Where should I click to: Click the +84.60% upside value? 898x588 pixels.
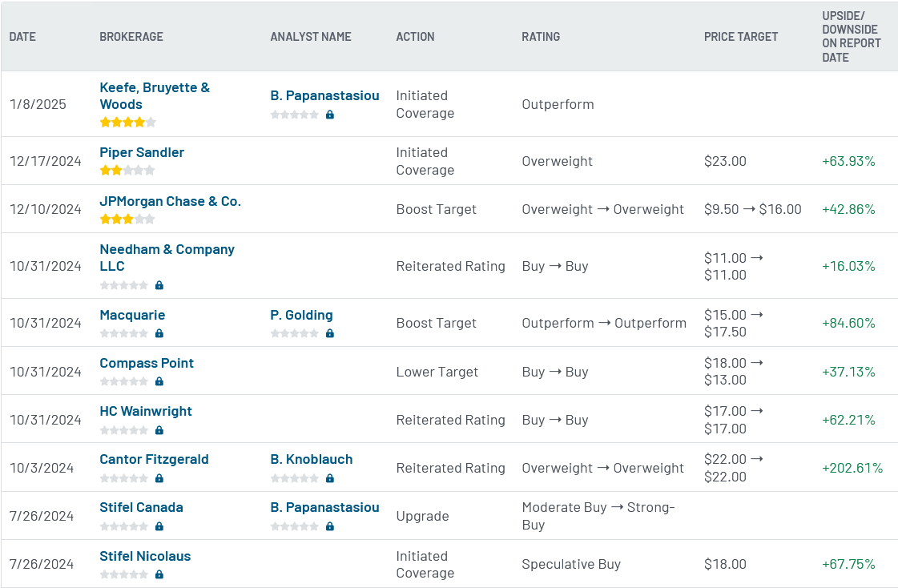point(849,323)
